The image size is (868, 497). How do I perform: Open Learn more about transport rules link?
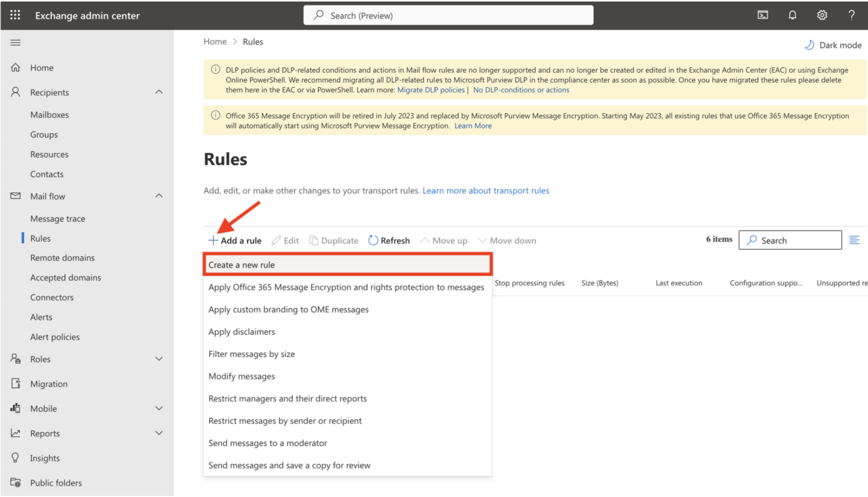tap(486, 191)
